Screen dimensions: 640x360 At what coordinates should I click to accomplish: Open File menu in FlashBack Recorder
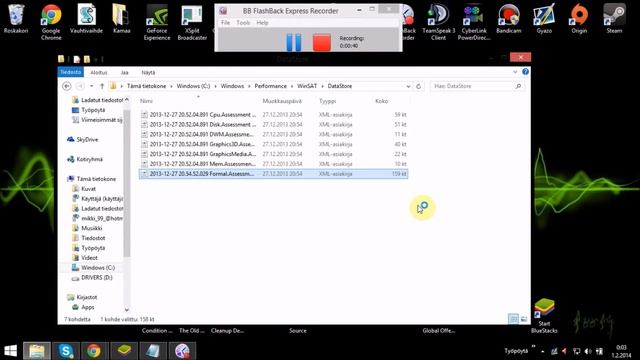225,23
